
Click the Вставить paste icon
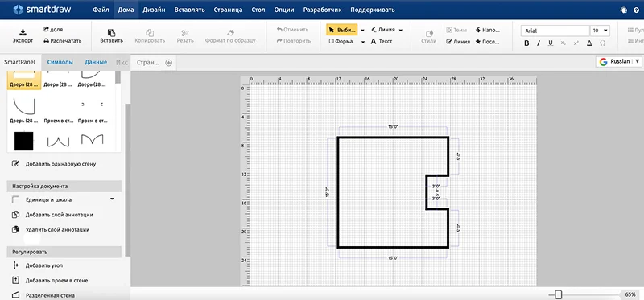pos(111,32)
